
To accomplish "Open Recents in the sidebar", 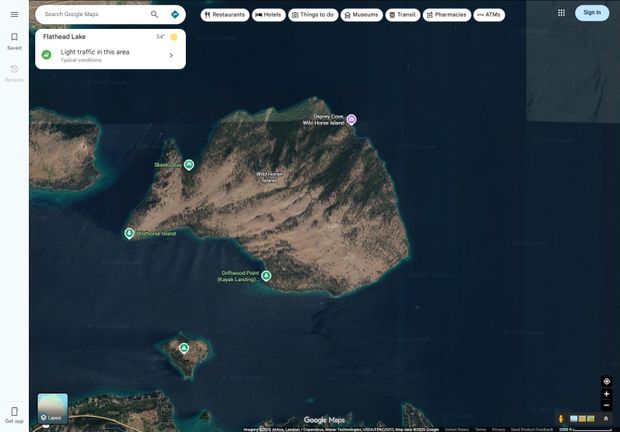I will coord(14,73).
